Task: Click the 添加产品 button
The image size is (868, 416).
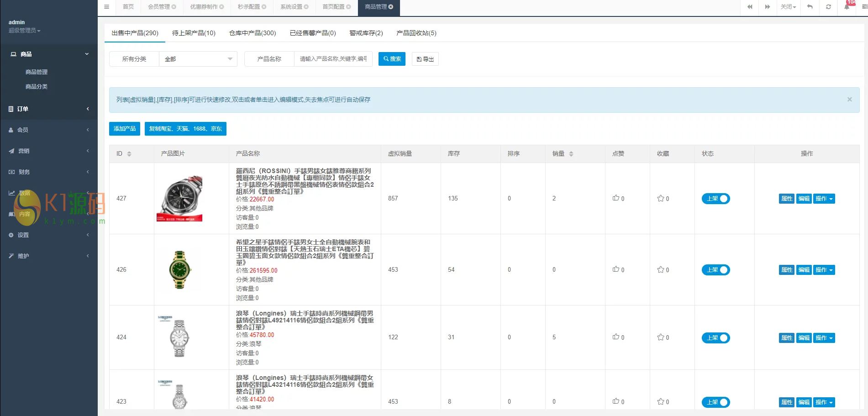Action: click(125, 129)
